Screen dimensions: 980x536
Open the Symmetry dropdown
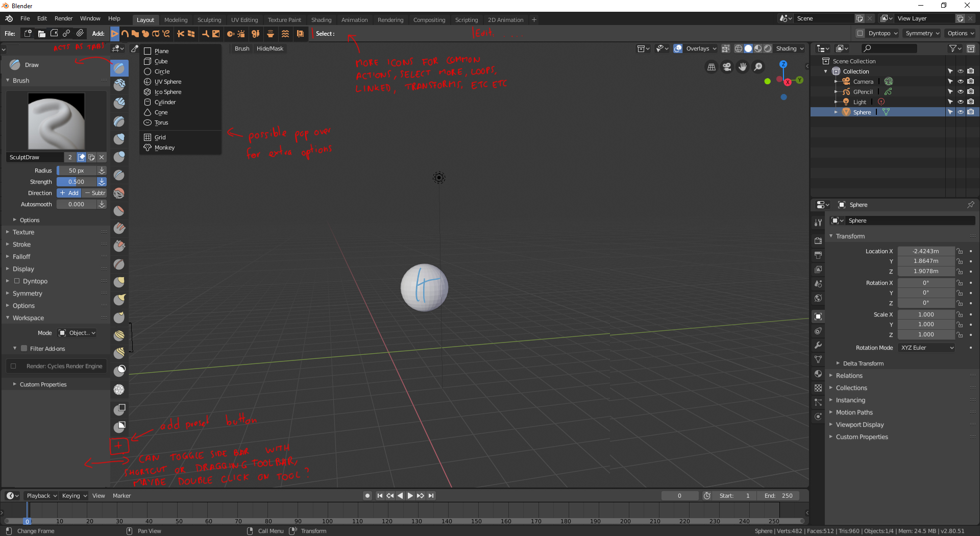pos(922,34)
